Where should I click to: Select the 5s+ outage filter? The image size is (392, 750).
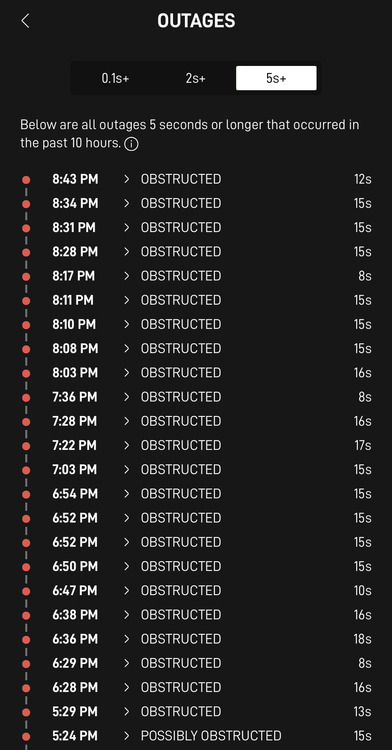(276, 78)
